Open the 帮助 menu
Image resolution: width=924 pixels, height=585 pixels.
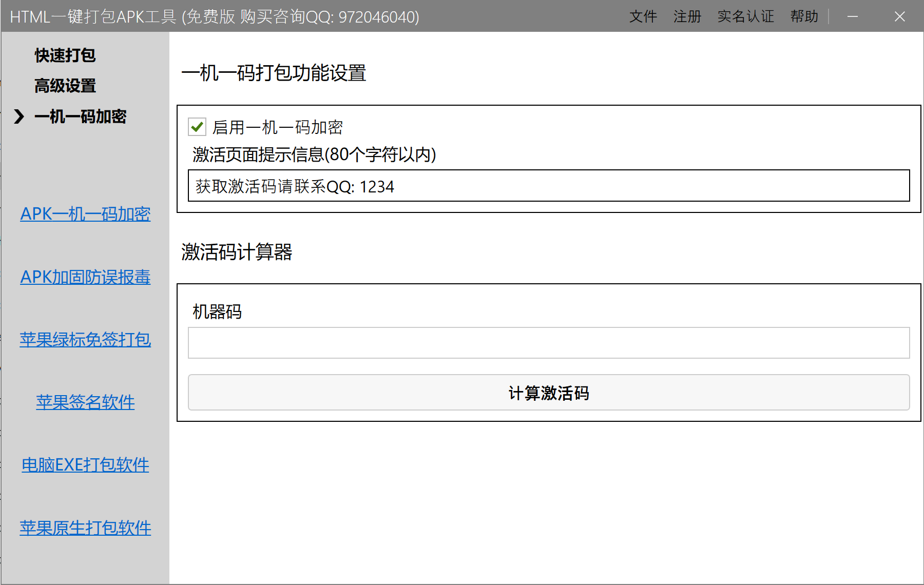click(804, 16)
